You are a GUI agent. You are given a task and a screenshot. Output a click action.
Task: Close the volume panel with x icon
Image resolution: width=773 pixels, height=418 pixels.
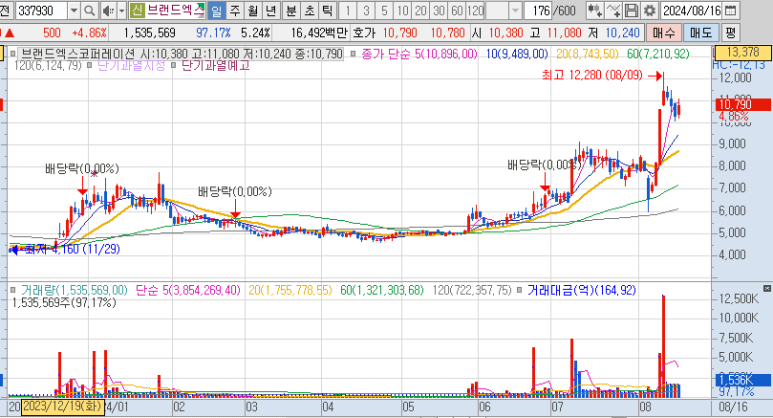767,288
